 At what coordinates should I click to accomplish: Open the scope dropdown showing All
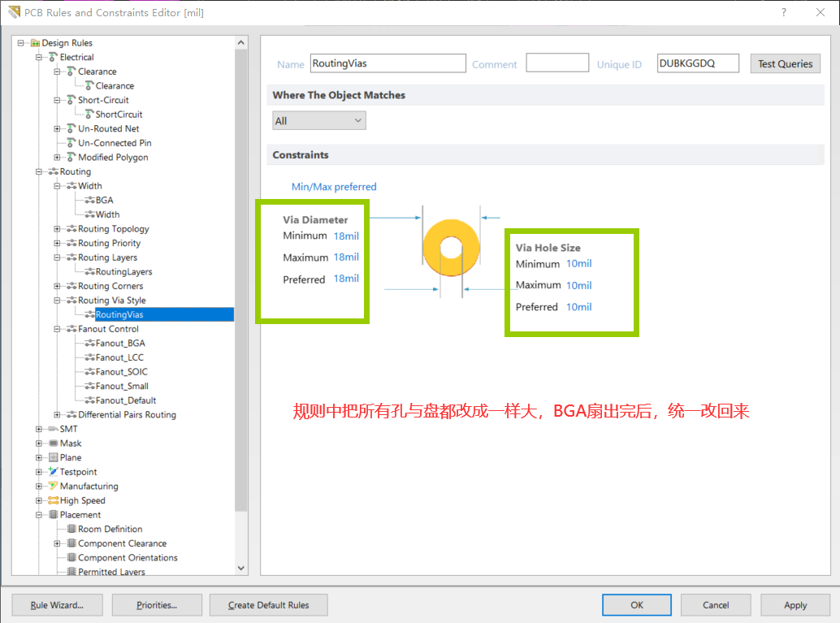318,119
